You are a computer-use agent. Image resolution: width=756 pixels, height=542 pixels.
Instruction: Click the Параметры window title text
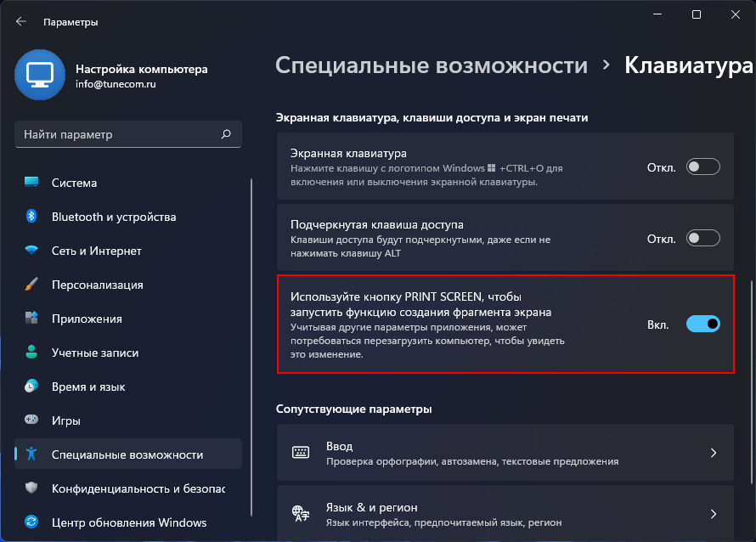coord(71,22)
